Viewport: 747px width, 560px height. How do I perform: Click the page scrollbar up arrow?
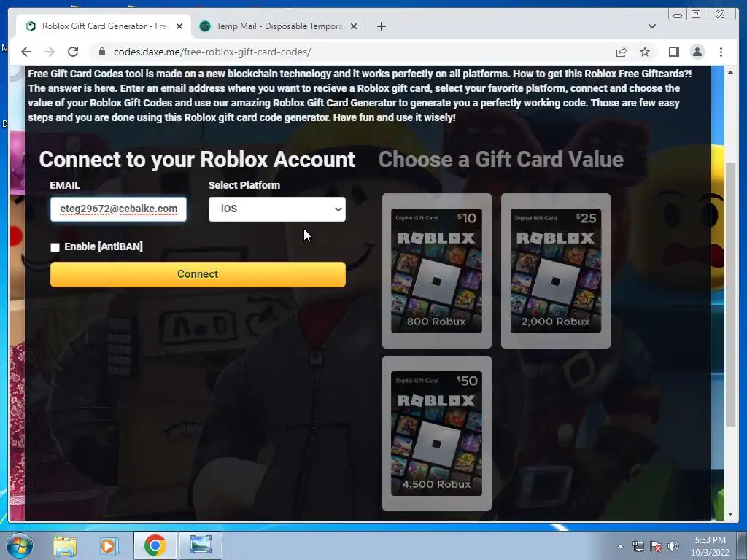730,72
